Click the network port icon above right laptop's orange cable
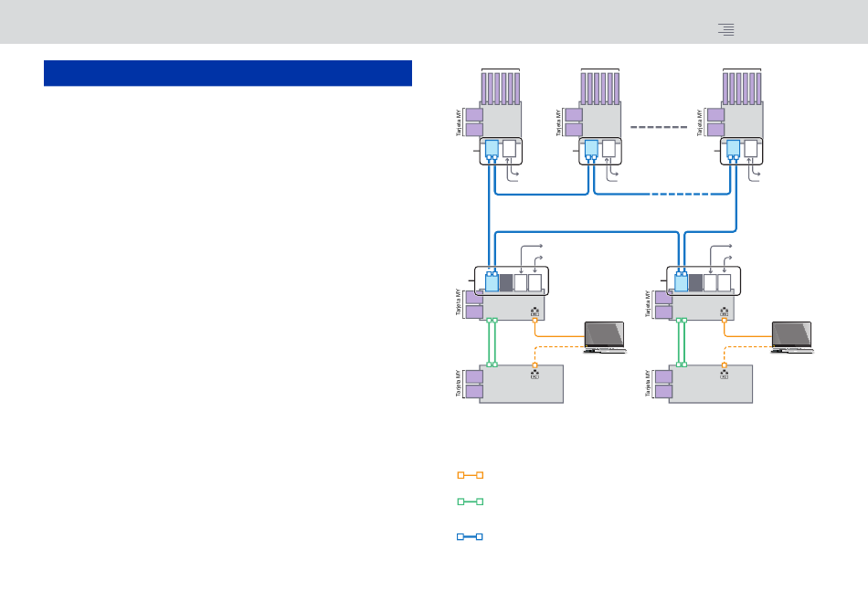This screenshot has width=868, height=613. point(724,312)
